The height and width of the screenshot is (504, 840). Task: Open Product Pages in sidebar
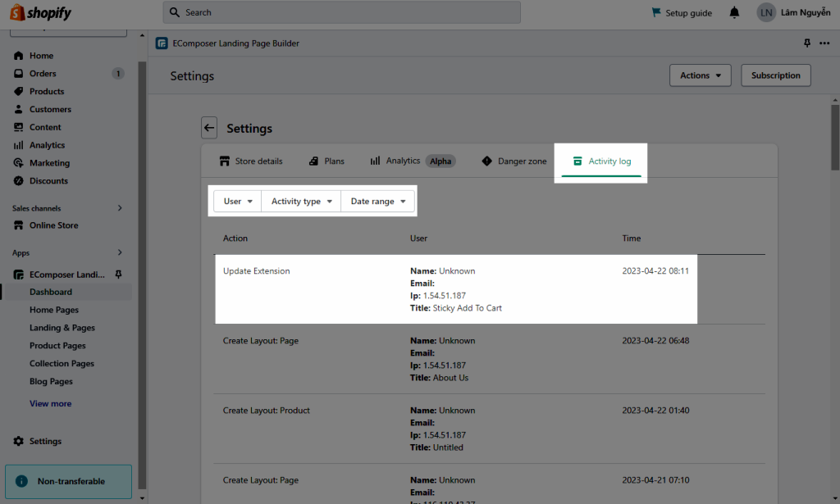click(x=57, y=346)
